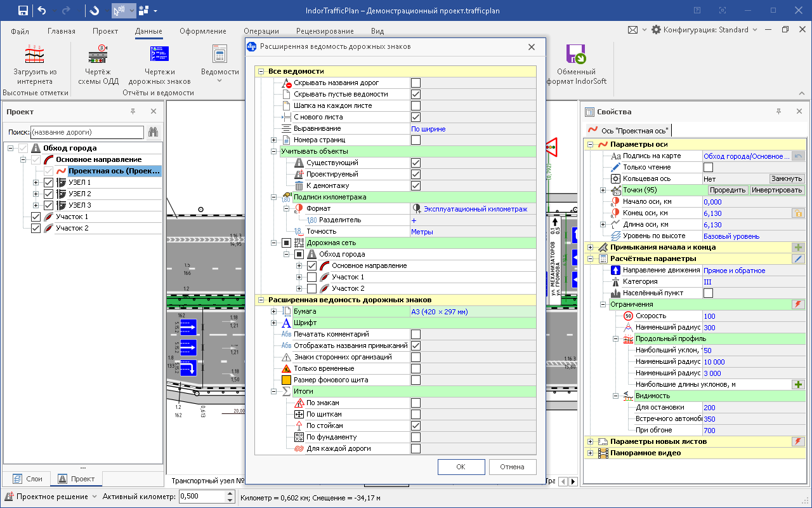The height and width of the screenshot is (508, 812).
Task: Toggle the К демонтажу checkbox
Action: [x=416, y=185]
